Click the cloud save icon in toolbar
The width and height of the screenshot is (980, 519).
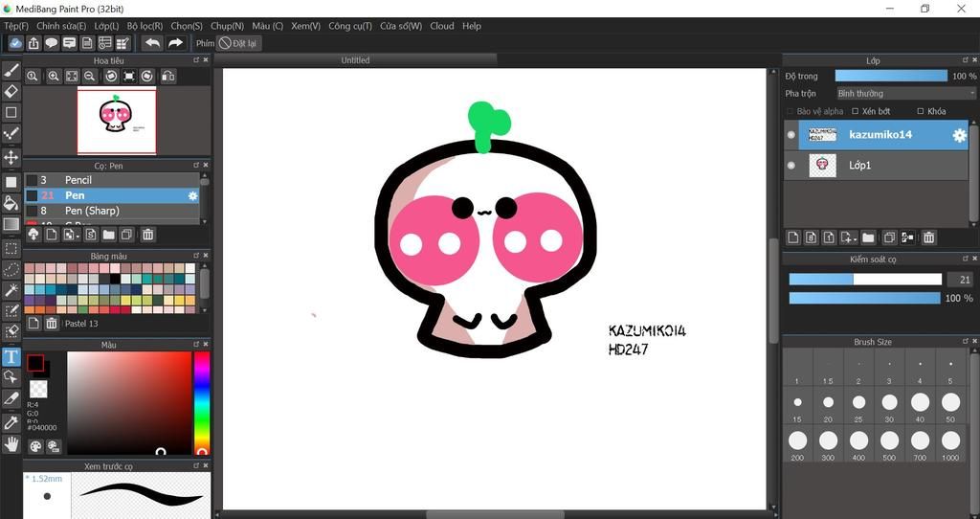tap(15, 42)
